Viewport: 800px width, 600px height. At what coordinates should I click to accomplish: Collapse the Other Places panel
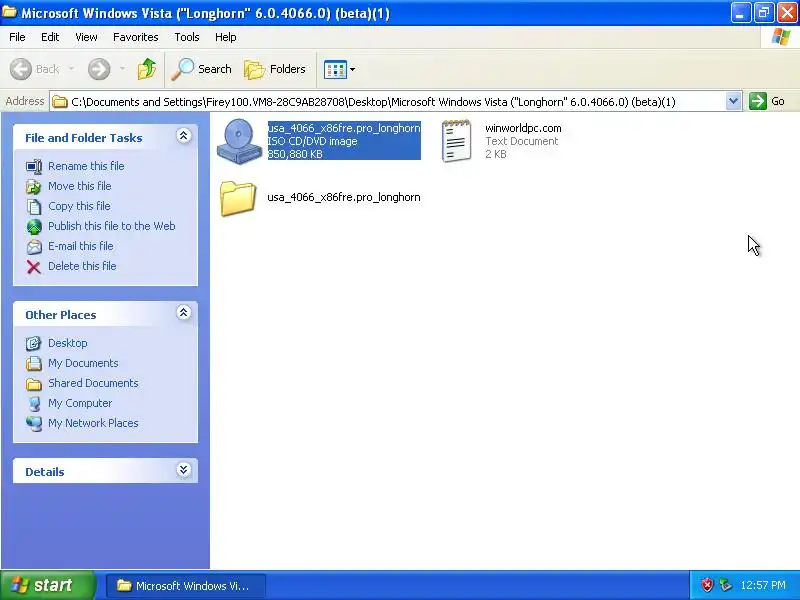(x=184, y=313)
